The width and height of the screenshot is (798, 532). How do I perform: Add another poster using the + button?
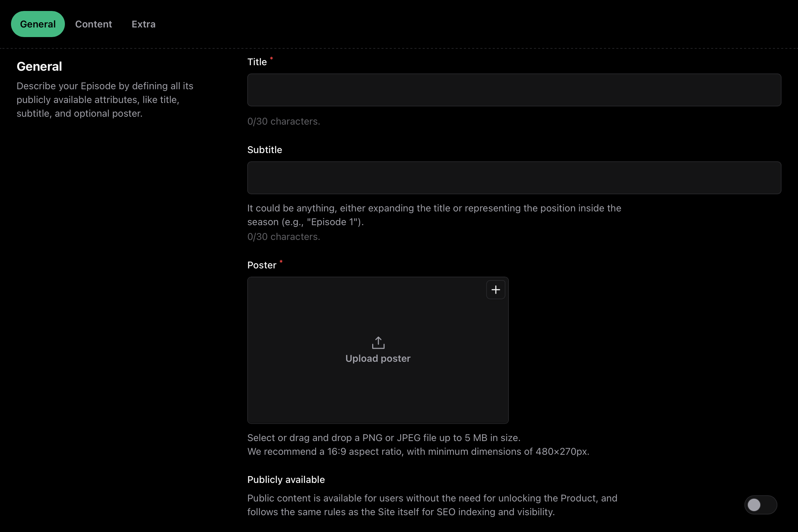495,289
